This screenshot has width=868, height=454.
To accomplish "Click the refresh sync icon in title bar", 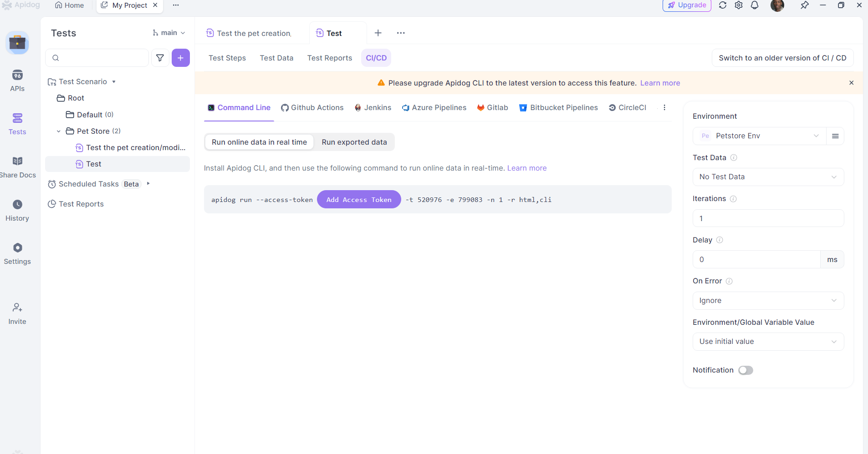I will [723, 5].
